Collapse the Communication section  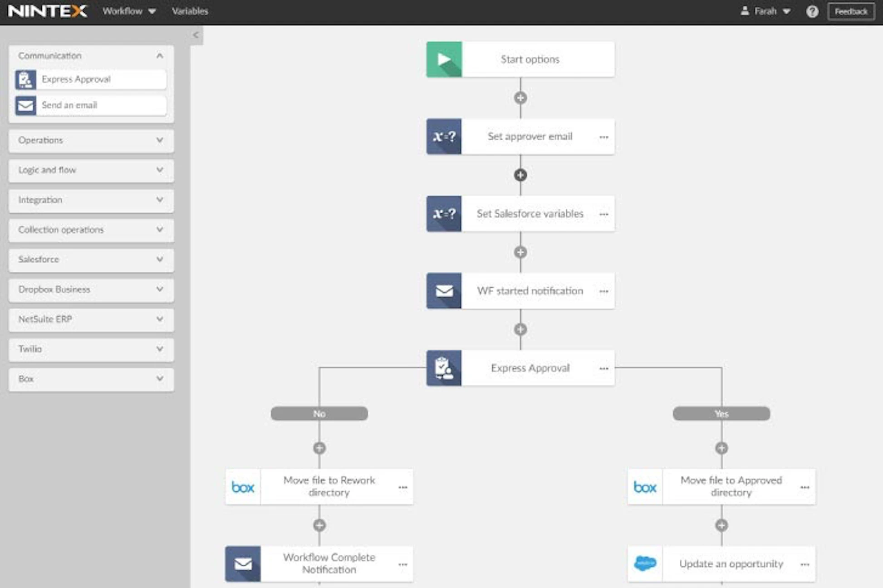click(159, 56)
